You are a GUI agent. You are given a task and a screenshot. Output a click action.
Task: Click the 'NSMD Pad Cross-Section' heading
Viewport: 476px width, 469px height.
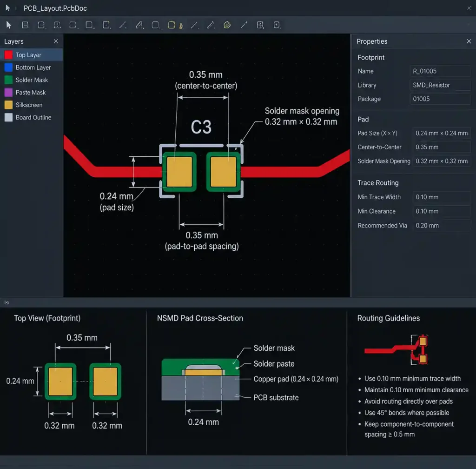[x=200, y=318]
